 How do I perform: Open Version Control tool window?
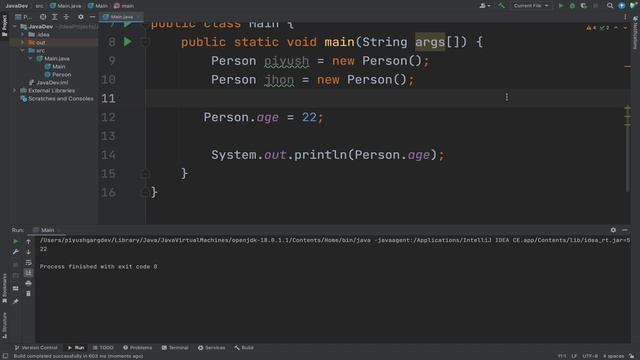pos(36,348)
